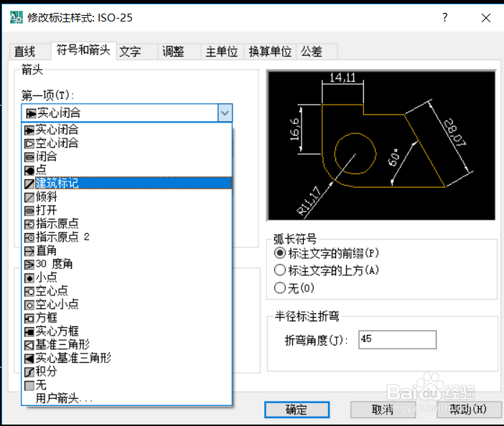
Task: Choose the 空心点 blank dot icon
Action: point(29,291)
